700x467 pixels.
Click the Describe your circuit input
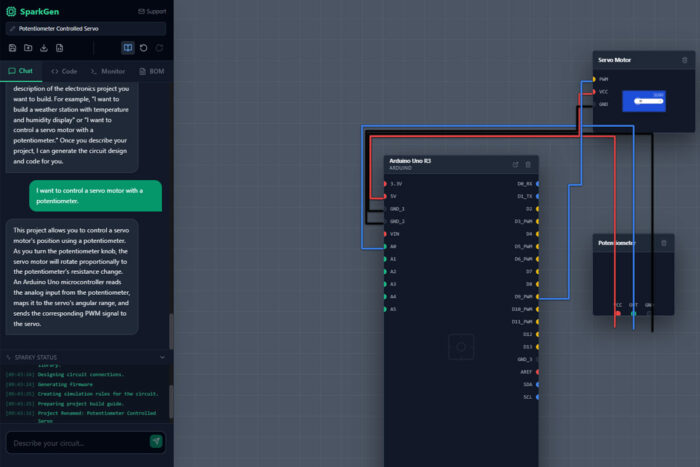click(x=76, y=442)
